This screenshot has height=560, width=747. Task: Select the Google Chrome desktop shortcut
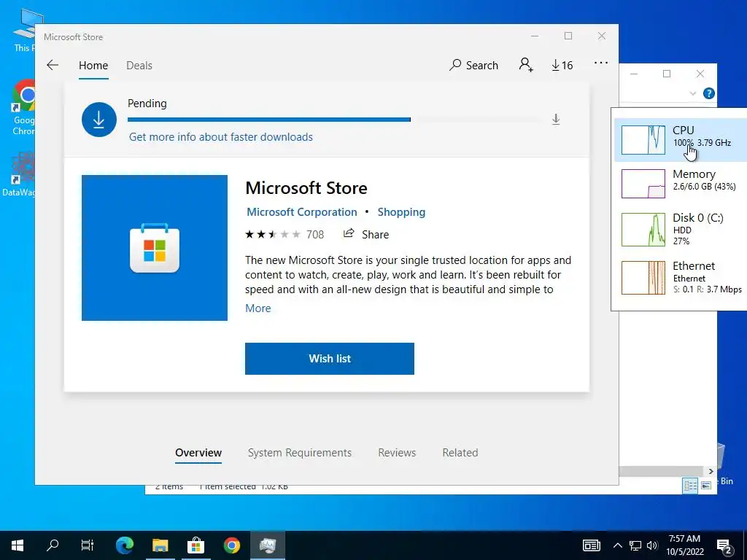point(23,108)
